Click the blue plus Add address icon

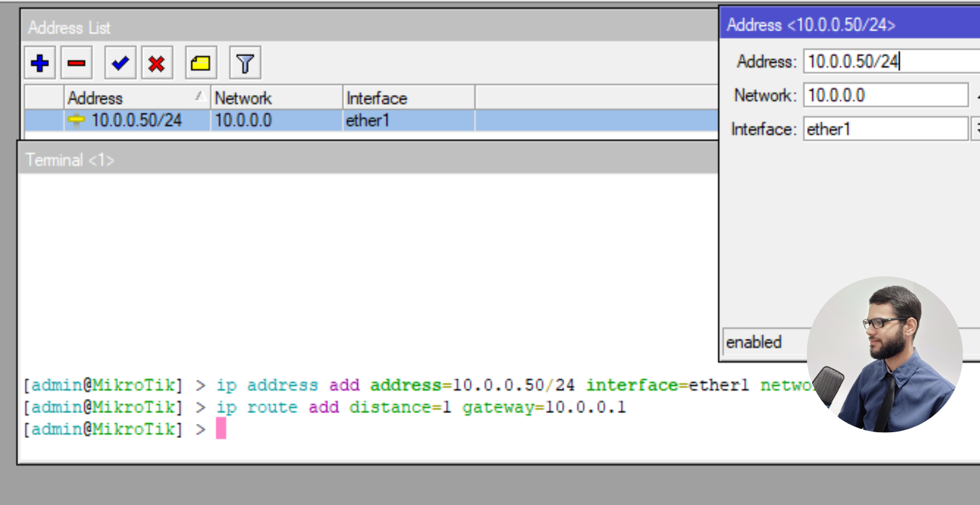coord(40,63)
